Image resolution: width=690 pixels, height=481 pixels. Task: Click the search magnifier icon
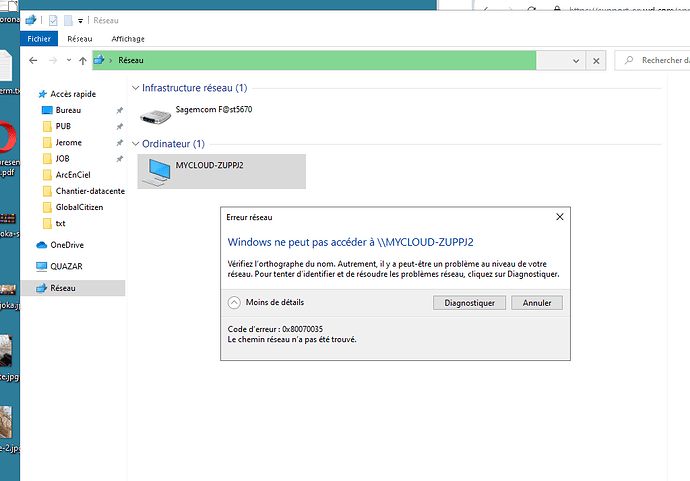pyautogui.click(x=629, y=60)
